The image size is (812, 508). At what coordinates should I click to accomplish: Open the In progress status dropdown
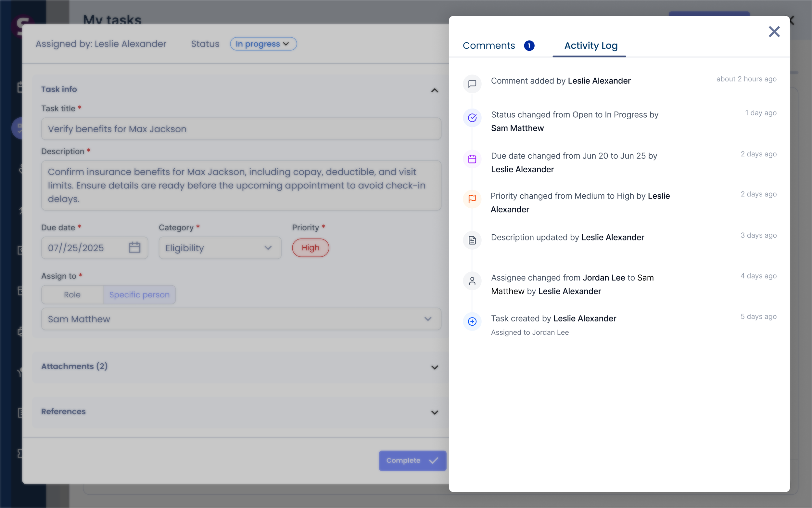tap(263, 44)
